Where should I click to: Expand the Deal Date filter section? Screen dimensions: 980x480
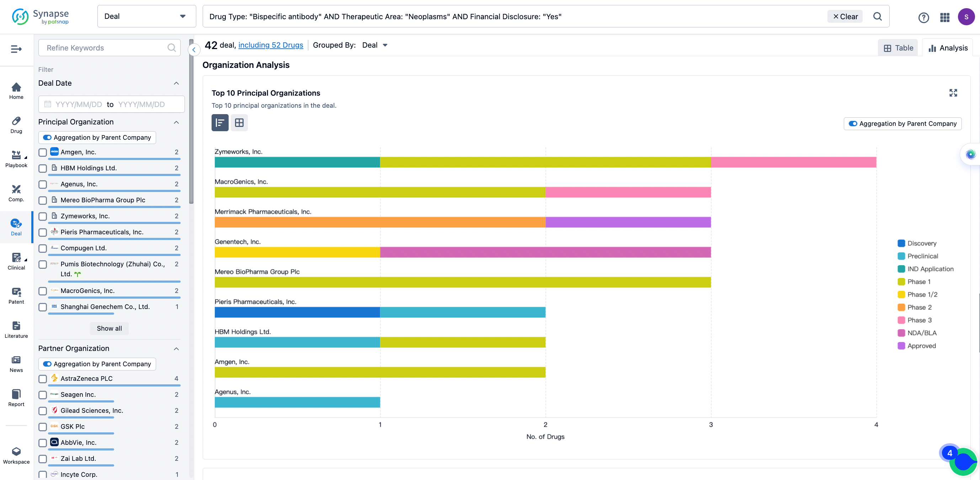pos(176,82)
